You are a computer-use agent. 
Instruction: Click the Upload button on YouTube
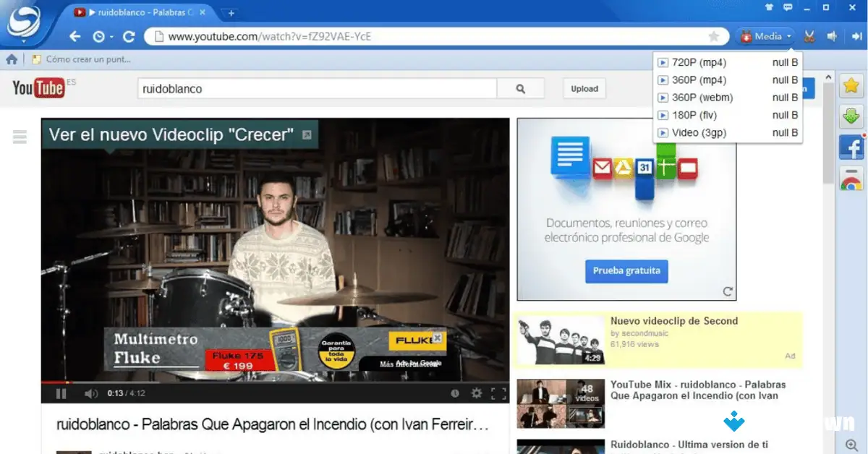(584, 88)
